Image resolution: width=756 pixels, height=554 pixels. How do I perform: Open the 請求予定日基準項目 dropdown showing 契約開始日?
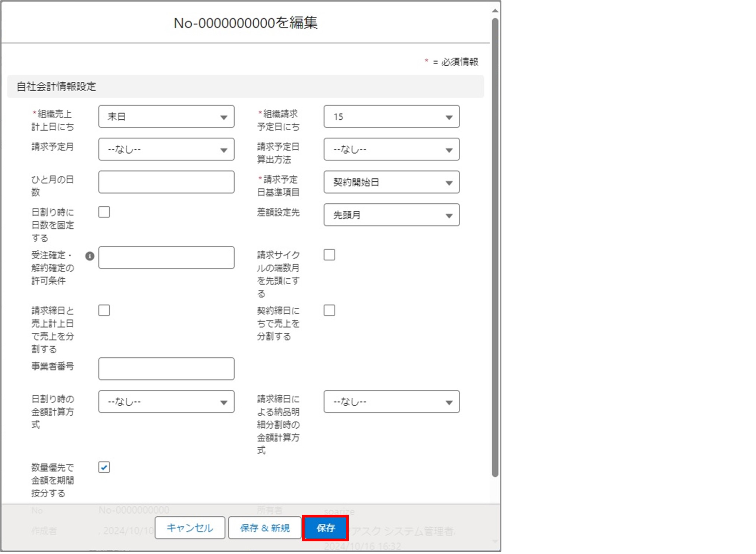pyautogui.click(x=392, y=182)
